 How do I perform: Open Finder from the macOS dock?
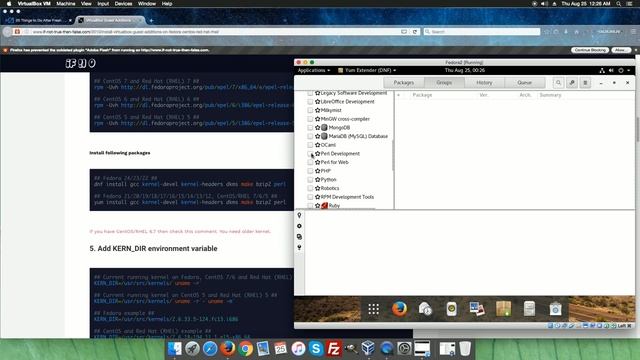tap(175, 349)
